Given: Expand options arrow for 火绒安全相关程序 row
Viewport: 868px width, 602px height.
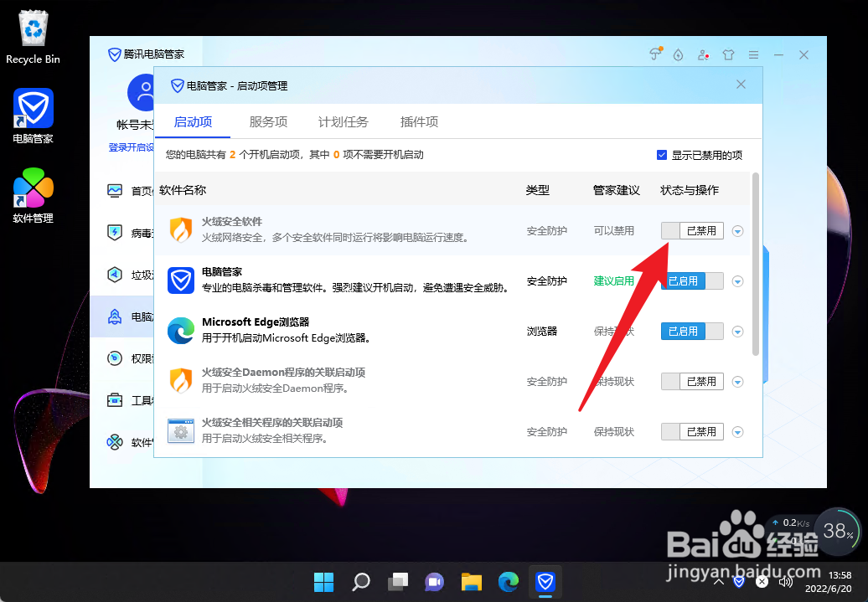Looking at the screenshot, I should click(737, 432).
